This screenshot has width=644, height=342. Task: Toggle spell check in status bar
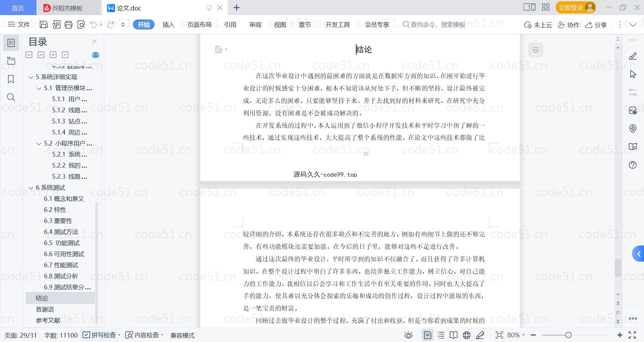click(x=101, y=335)
